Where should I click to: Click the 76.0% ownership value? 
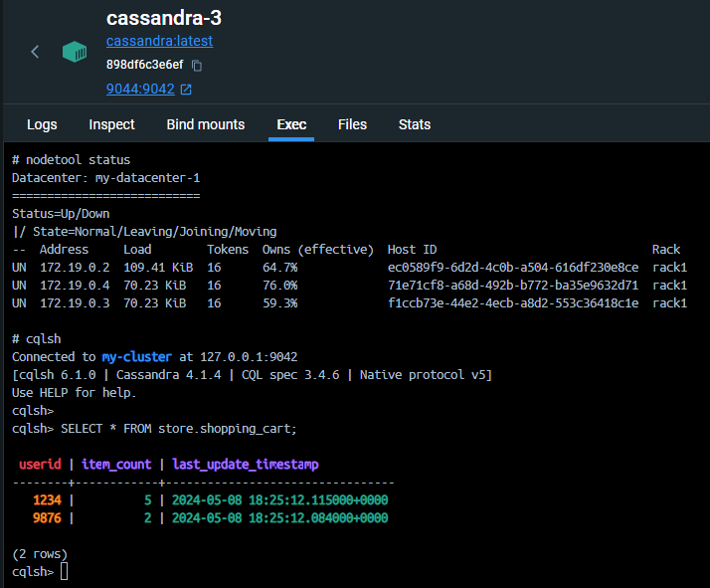click(280, 286)
